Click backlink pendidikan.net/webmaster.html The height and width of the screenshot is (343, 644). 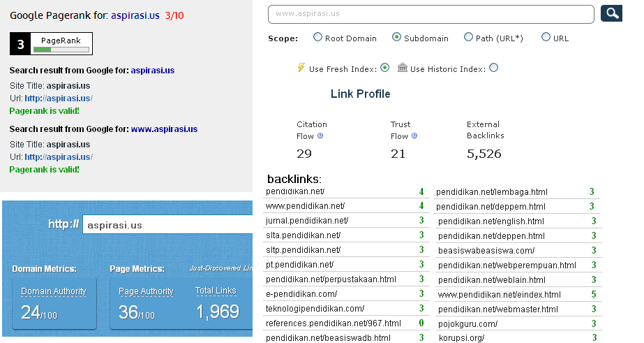pos(498,309)
